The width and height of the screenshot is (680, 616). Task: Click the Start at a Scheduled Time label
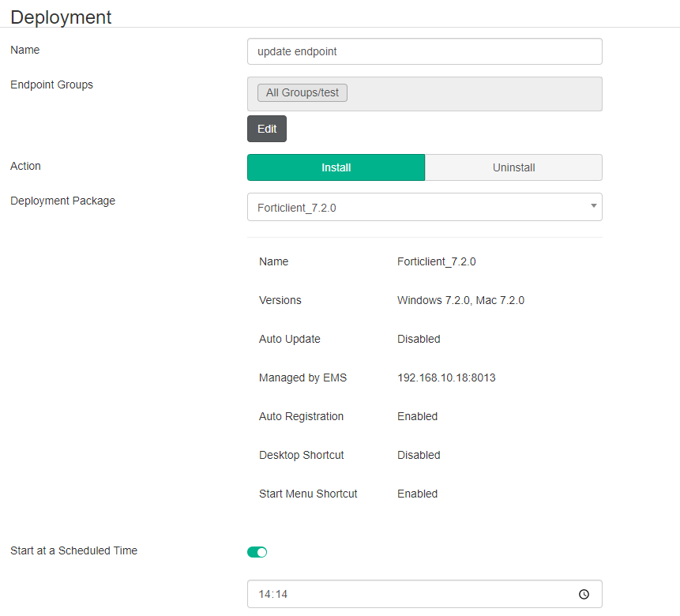point(73,550)
